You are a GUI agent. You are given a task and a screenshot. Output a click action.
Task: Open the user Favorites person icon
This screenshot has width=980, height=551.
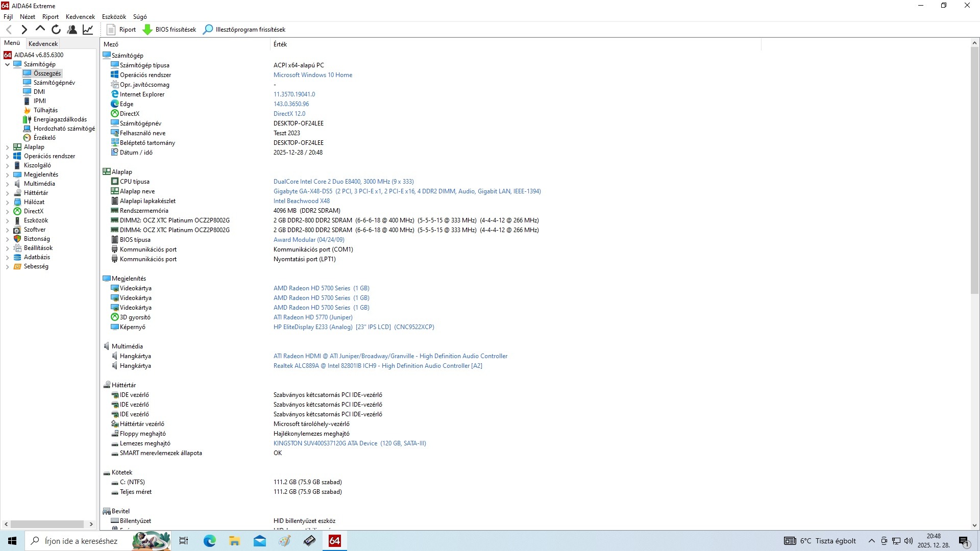[72, 30]
